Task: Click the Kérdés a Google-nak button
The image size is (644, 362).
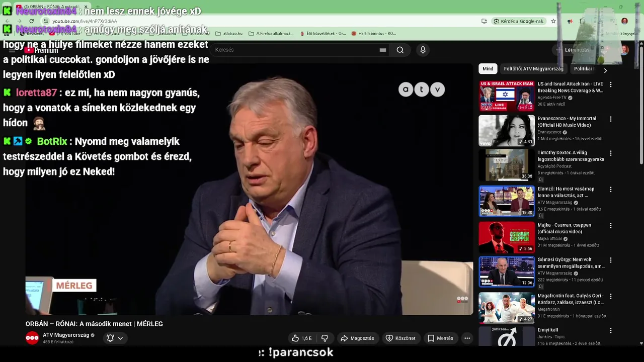Action: coord(519,21)
